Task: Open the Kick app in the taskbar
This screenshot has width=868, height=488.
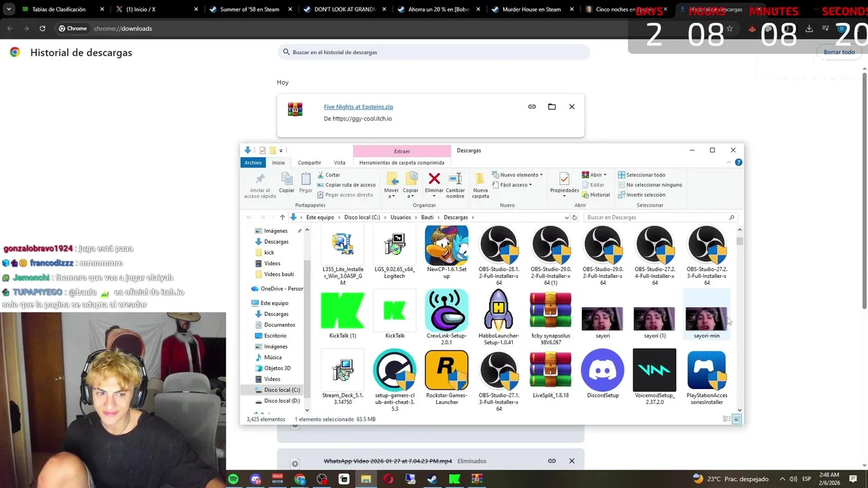Action: 454,479
